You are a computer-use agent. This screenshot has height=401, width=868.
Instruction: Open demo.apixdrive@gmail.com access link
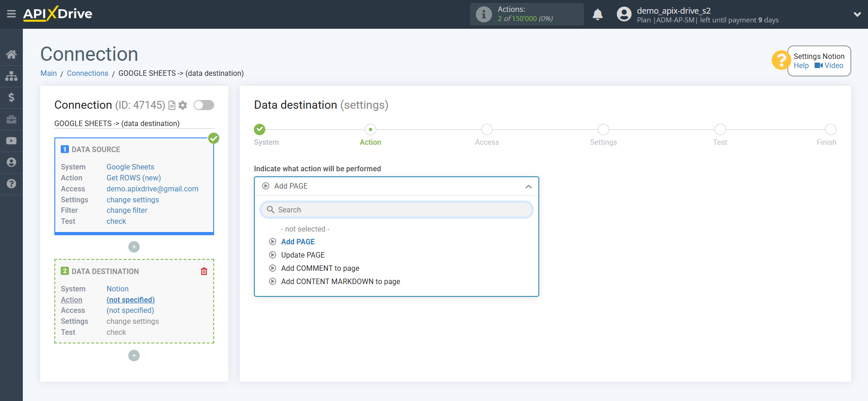point(153,189)
